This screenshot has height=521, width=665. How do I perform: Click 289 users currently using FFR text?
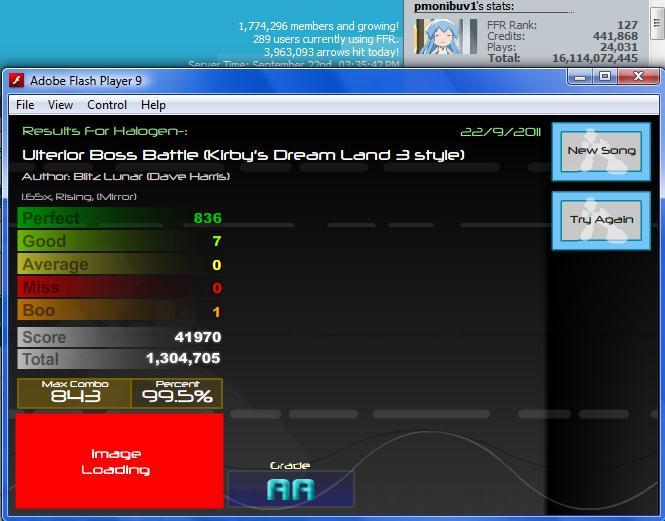(x=326, y=39)
